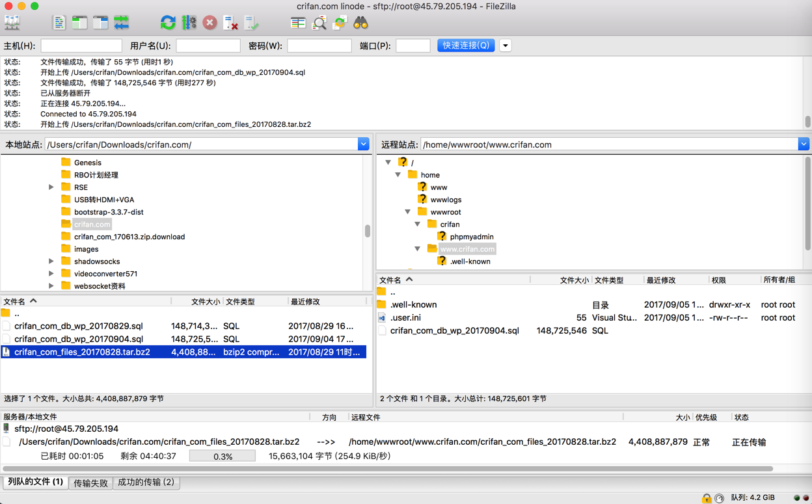Screen dimensions: 812x504
Task: Sort local files by 文件名 column header
Action: (86, 301)
